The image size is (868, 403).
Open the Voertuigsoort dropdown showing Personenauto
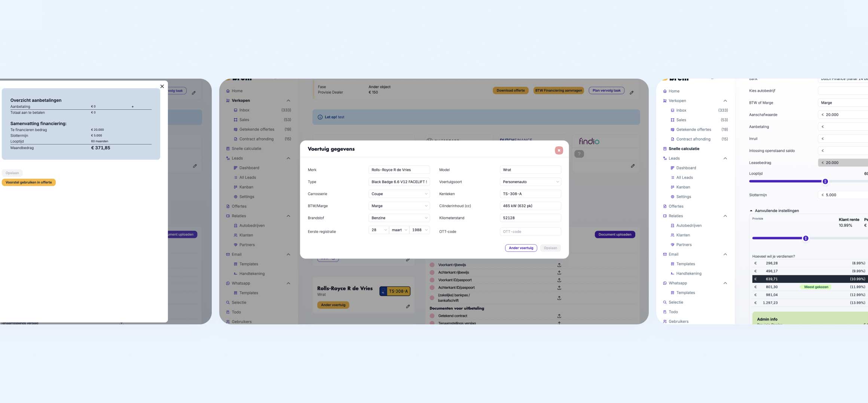[x=530, y=182]
